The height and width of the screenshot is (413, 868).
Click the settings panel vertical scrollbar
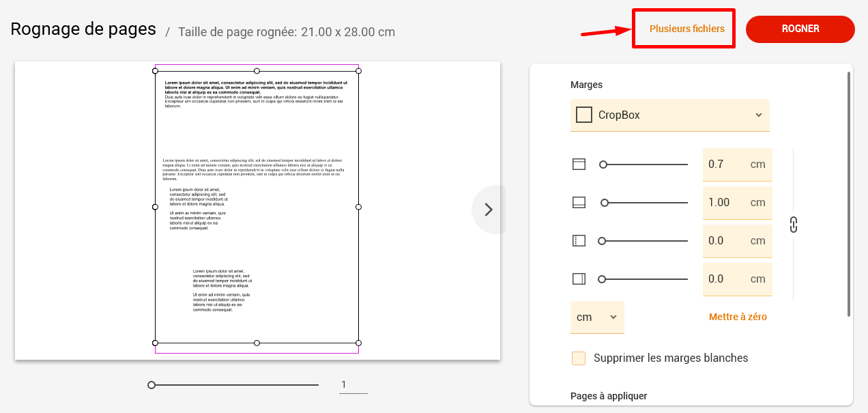[x=849, y=193]
